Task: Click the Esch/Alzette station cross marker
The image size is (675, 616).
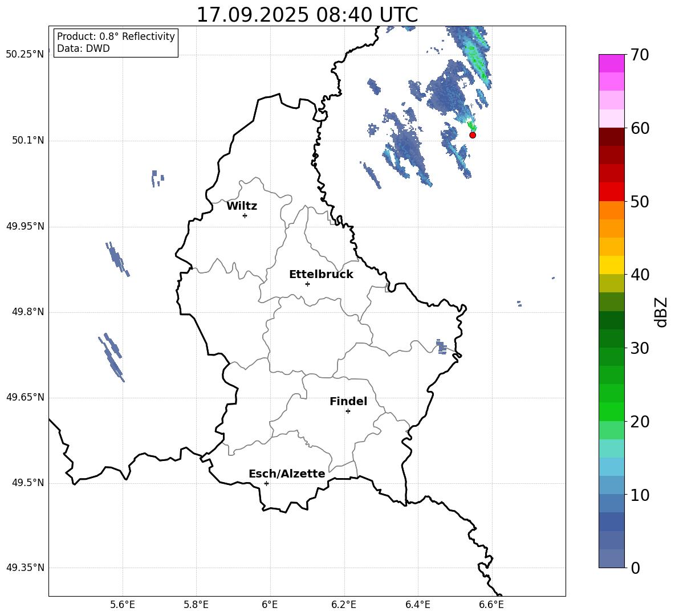Action: (x=266, y=483)
